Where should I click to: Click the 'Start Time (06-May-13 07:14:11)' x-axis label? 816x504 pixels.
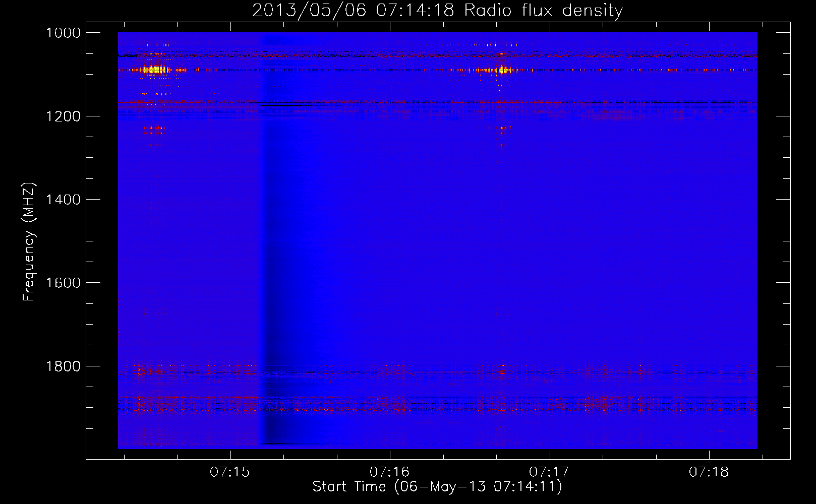point(437,487)
